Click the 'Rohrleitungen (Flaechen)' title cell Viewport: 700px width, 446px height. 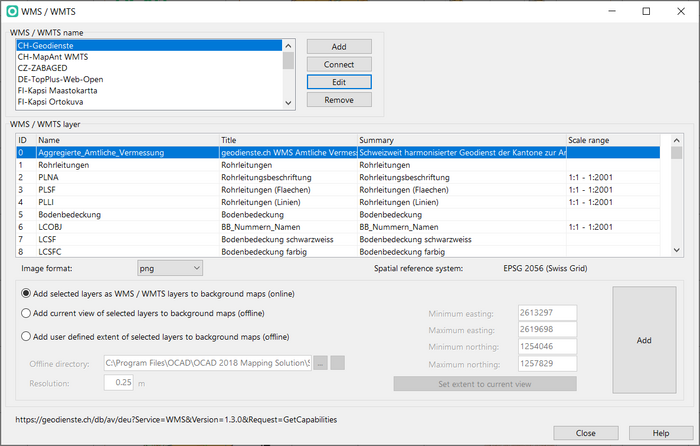click(x=288, y=190)
